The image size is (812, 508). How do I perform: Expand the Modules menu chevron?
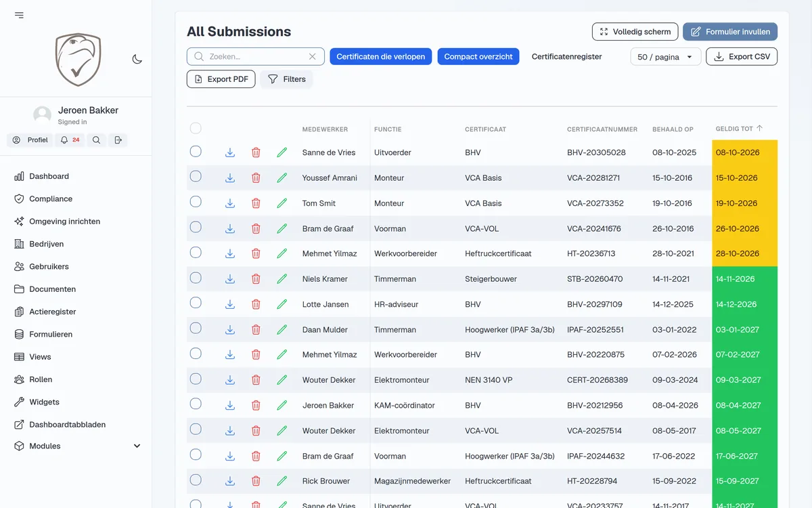click(137, 446)
